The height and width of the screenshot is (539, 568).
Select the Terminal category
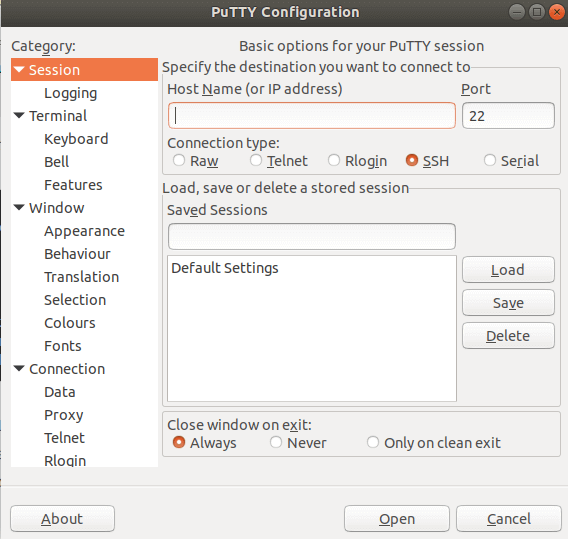[58, 116]
